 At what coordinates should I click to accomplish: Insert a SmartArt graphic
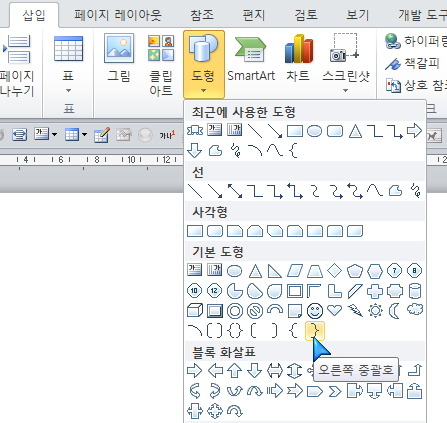coord(251,59)
